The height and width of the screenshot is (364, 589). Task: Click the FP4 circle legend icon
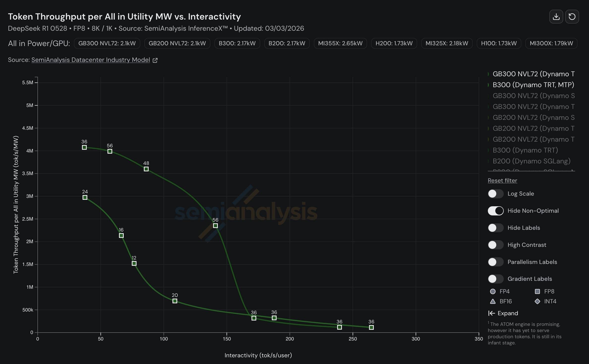(x=493, y=291)
